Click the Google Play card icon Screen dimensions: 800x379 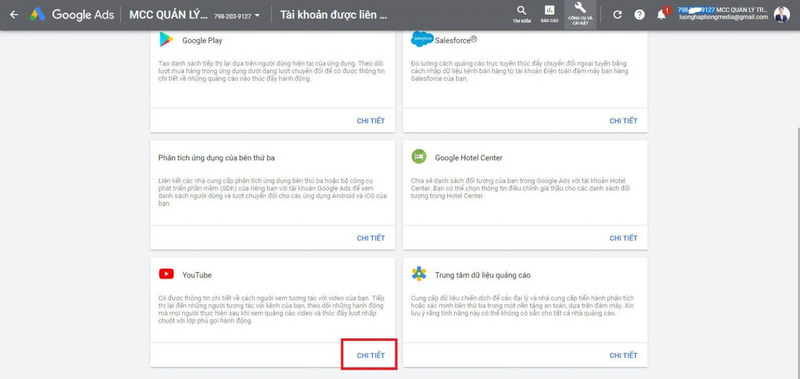coord(166,39)
